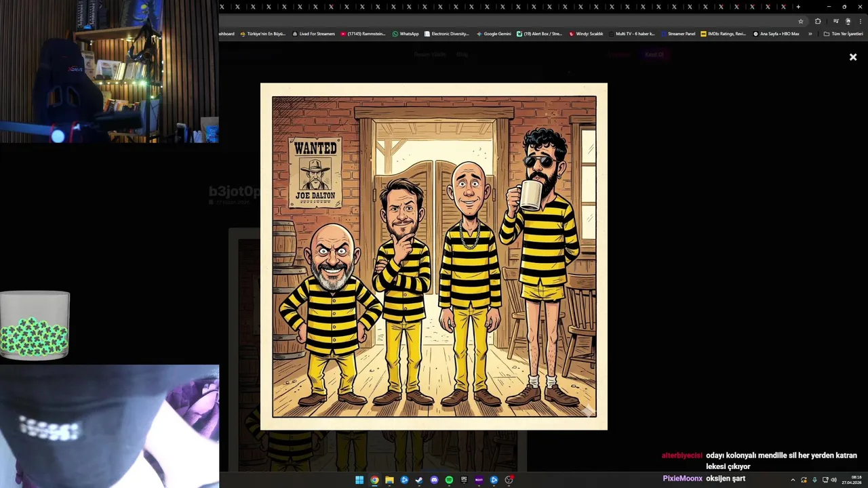The image size is (868, 488).
Task: Close the enlarged wanted-poster image lightbox
Action: pyautogui.click(x=853, y=57)
